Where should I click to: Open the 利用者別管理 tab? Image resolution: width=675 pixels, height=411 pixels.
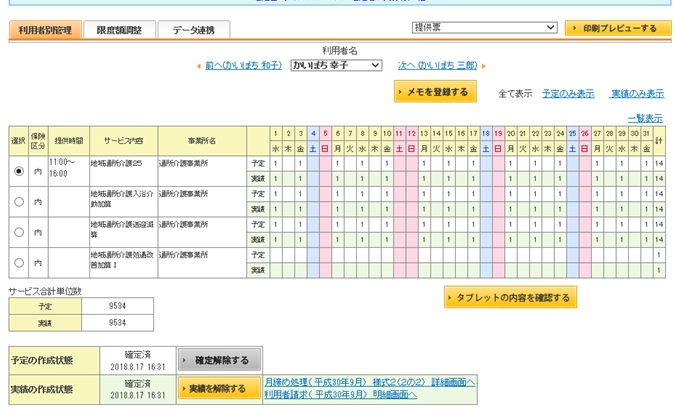[x=45, y=30]
